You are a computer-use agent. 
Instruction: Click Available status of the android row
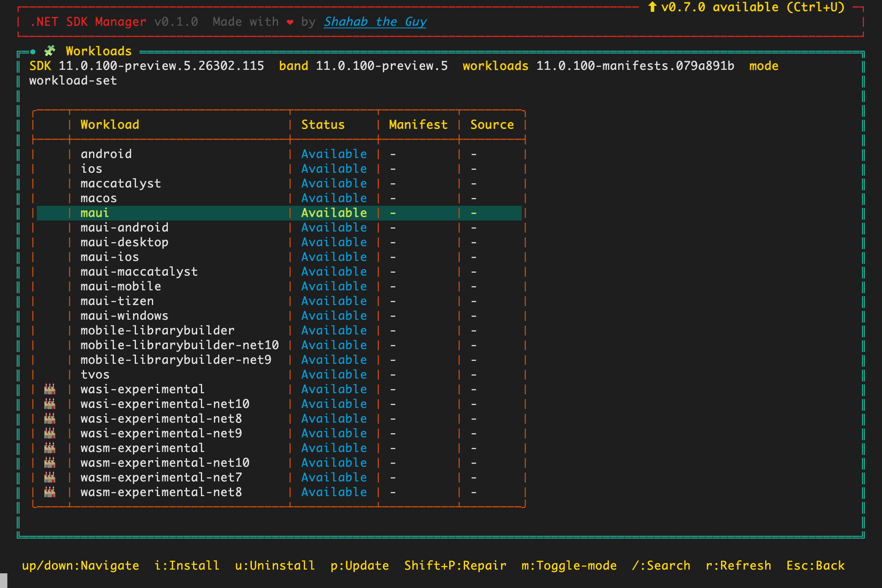(334, 154)
